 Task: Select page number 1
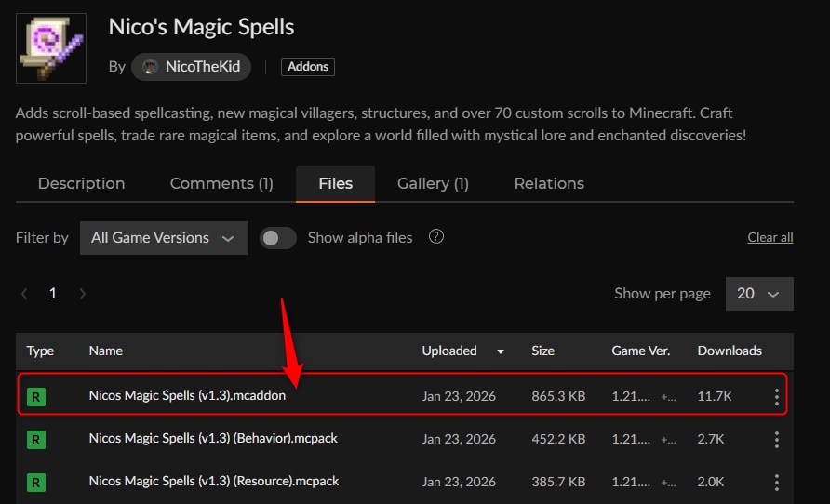53,294
